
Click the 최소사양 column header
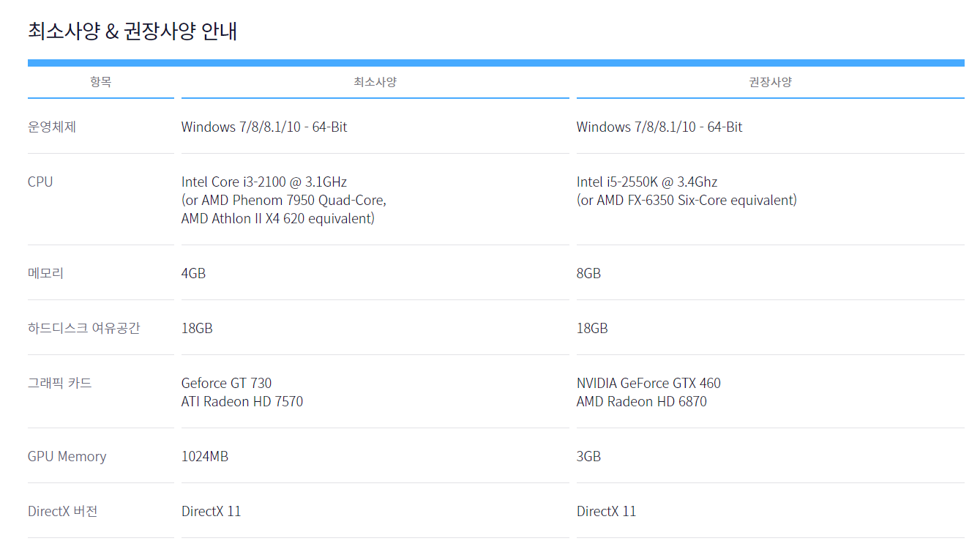point(375,82)
